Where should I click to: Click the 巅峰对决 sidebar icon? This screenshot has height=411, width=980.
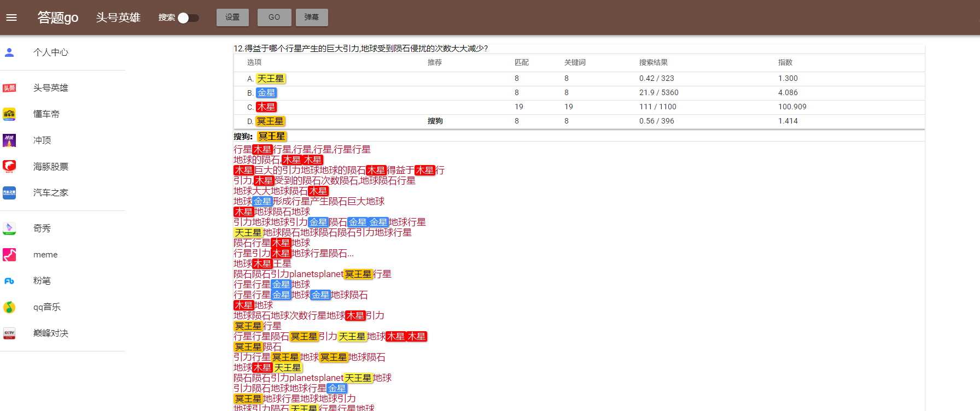pyautogui.click(x=9, y=333)
